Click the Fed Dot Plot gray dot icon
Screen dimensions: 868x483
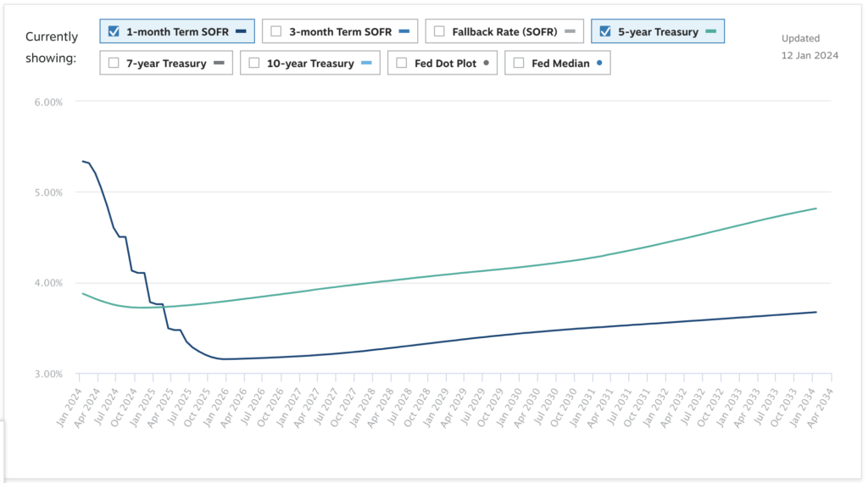coord(486,63)
